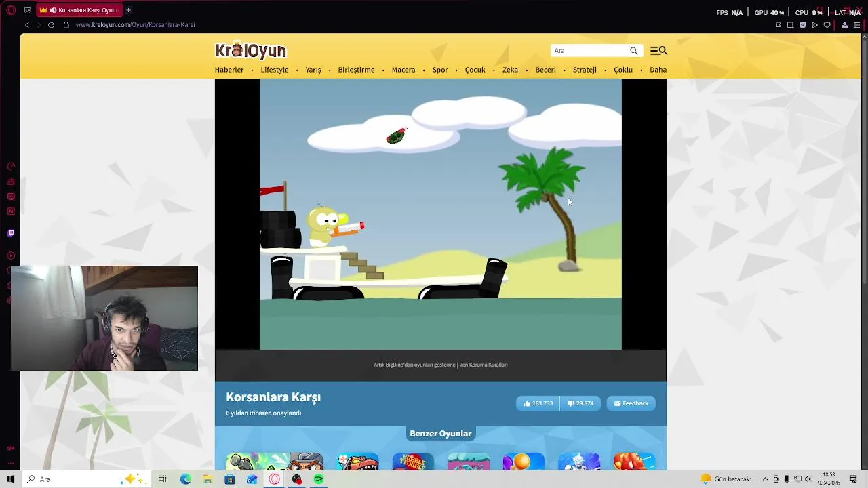Open the Twitch icon in Opera sidebar

click(x=11, y=233)
